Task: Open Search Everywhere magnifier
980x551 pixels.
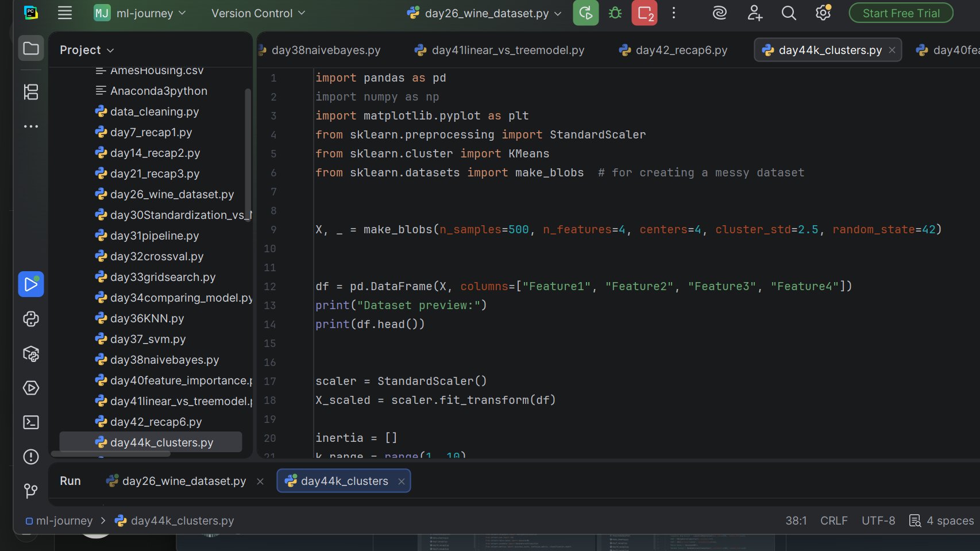Action: pos(789,13)
